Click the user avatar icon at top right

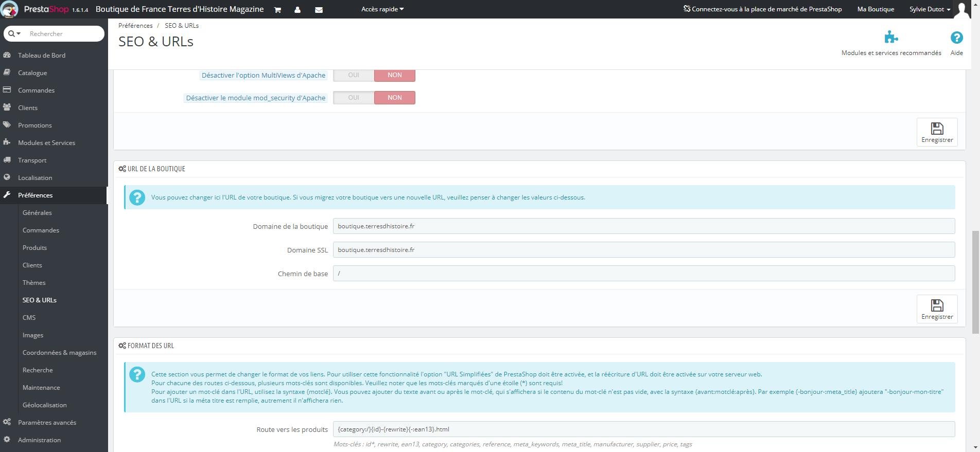[x=961, y=9]
